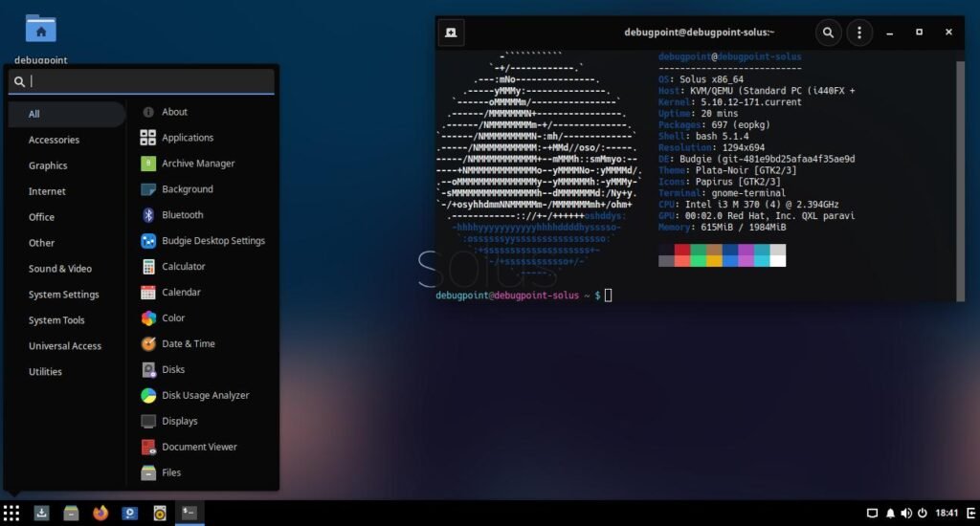Select the System Tools category

point(67,320)
